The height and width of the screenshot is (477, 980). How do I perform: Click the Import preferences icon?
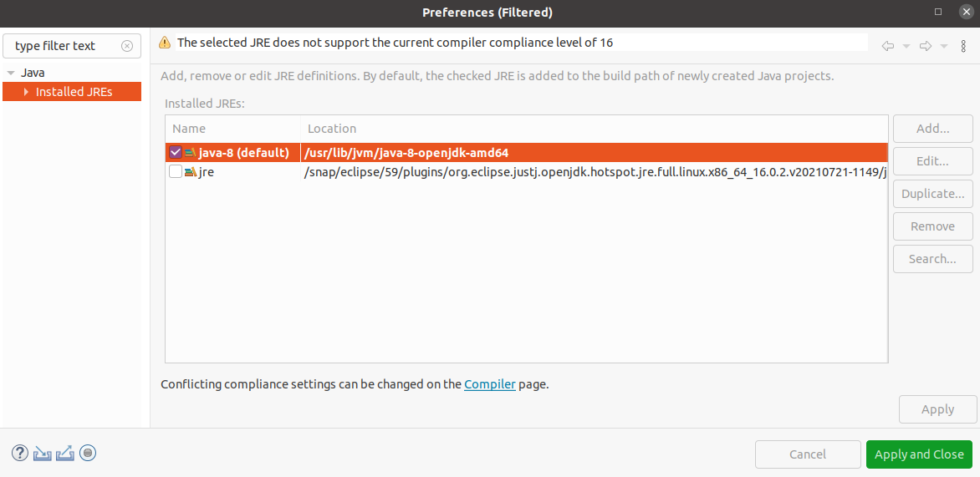click(x=43, y=454)
